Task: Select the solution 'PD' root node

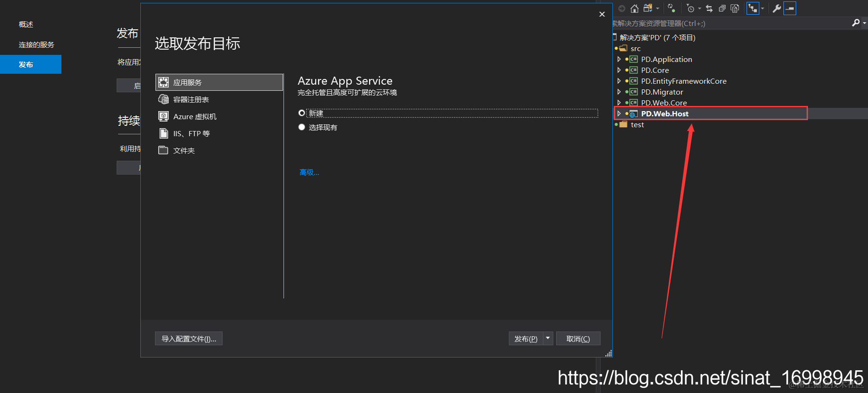Action: tap(657, 37)
